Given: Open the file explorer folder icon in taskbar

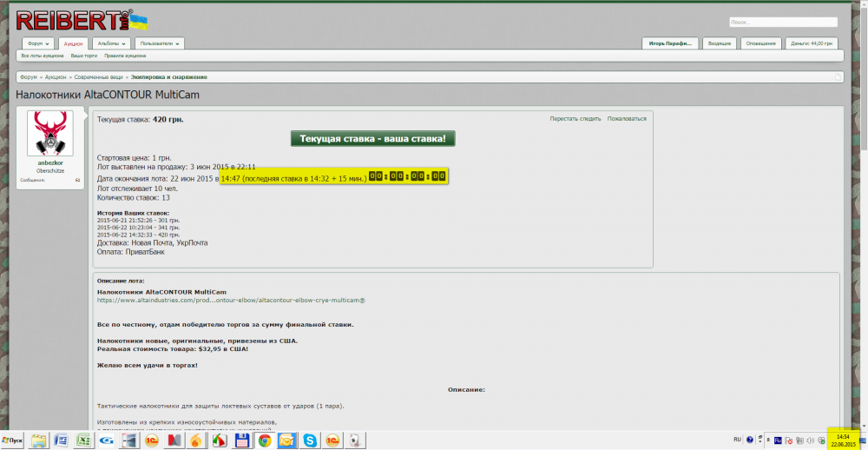Looking at the screenshot, I should [x=38, y=440].
